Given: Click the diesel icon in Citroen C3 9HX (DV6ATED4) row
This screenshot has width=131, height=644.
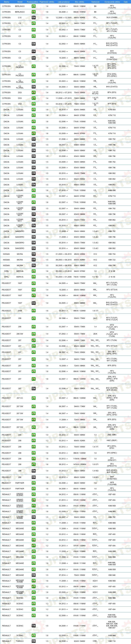Looking at the screenshot, I should pos(34,58).
